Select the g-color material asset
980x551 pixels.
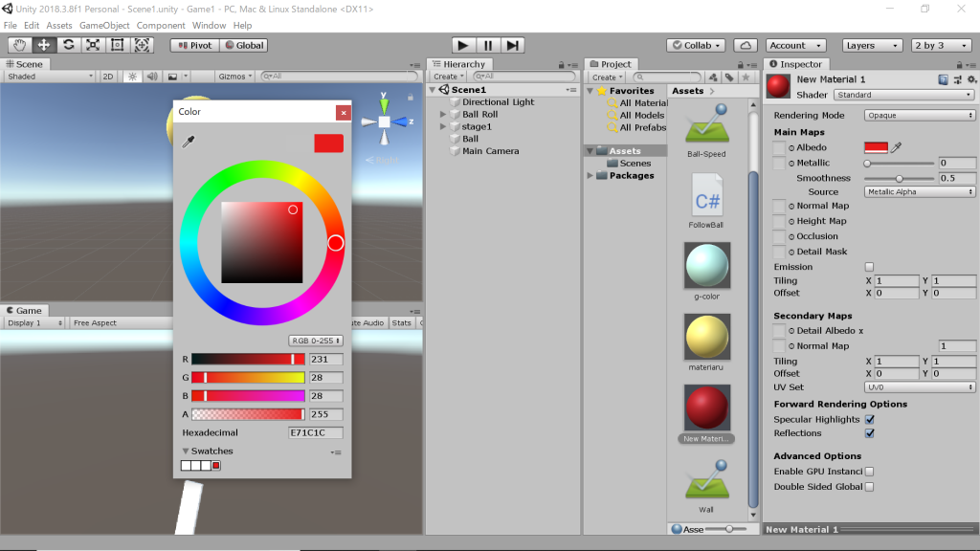coord(707,272)
